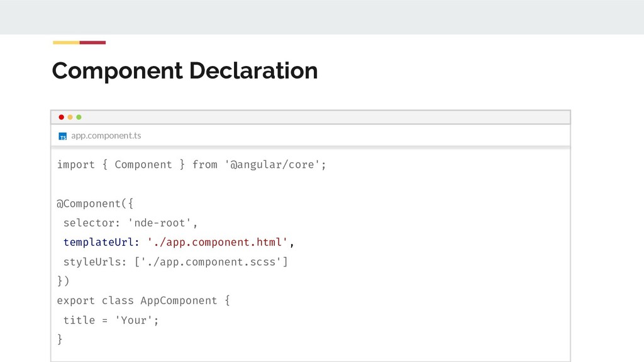Click the word import in the first code line
Screen dimensions: 644x362
(x=75, y=165)
